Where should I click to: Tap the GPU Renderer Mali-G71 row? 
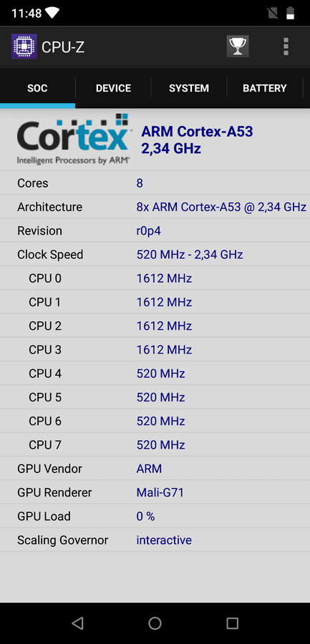click(155, 492)
